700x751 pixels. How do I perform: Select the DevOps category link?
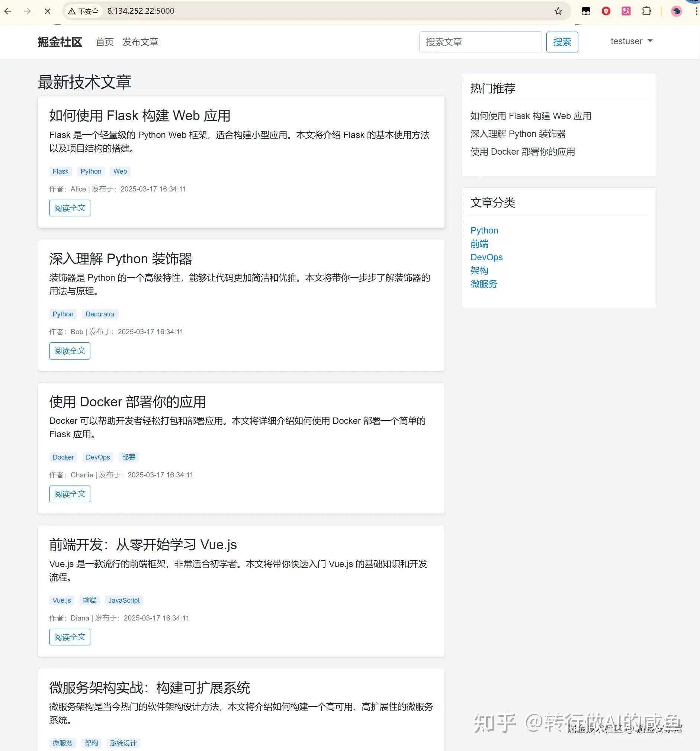(487, 257)
